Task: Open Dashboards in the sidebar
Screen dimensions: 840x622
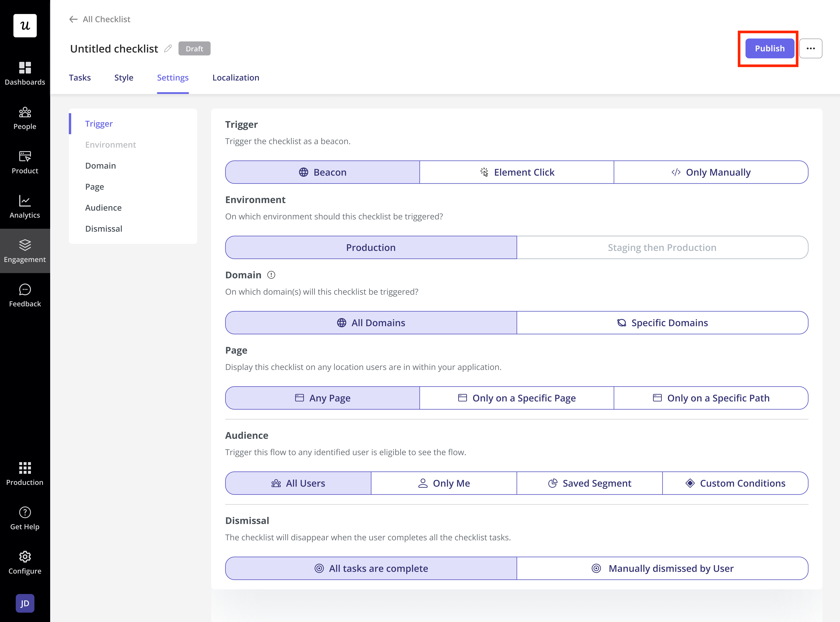Action: (x=25, y=73)
